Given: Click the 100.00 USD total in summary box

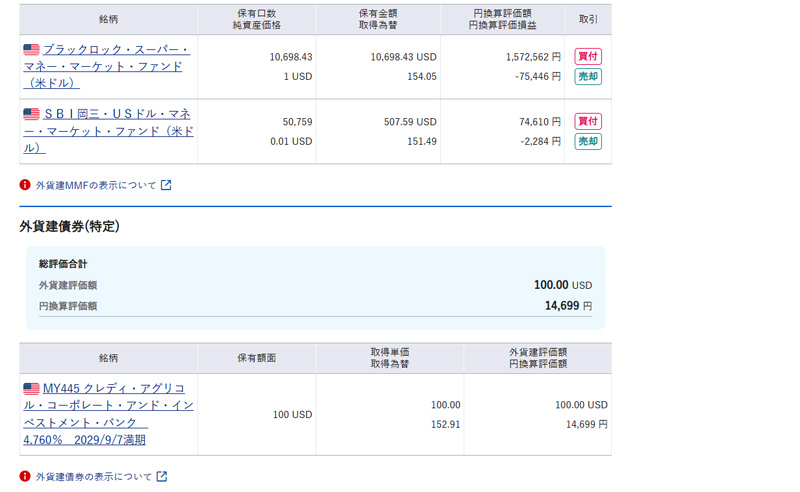Looking at the screenshot, I should point(563,285).
